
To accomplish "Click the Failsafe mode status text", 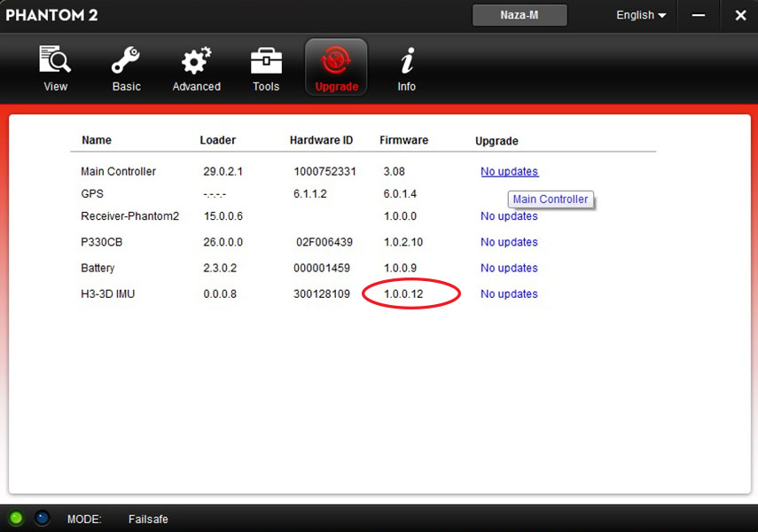I will [x=148, y=519].
